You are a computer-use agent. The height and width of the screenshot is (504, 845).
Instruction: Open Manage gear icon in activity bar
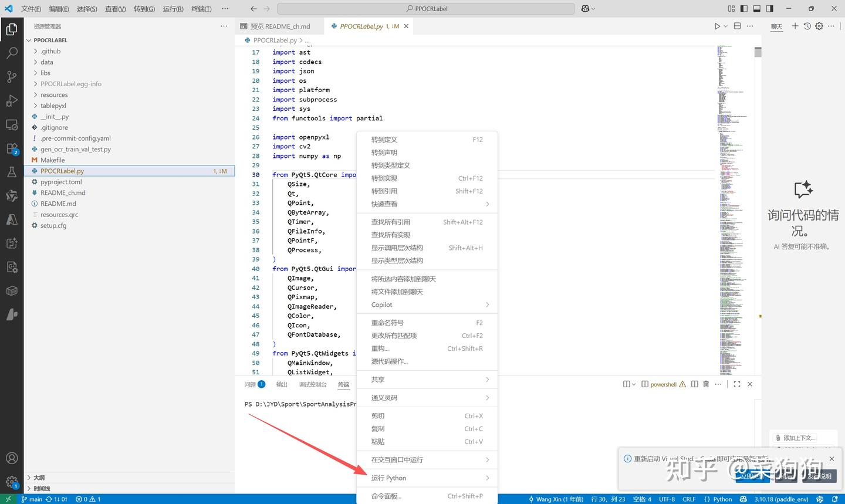(x=12, y=482)
